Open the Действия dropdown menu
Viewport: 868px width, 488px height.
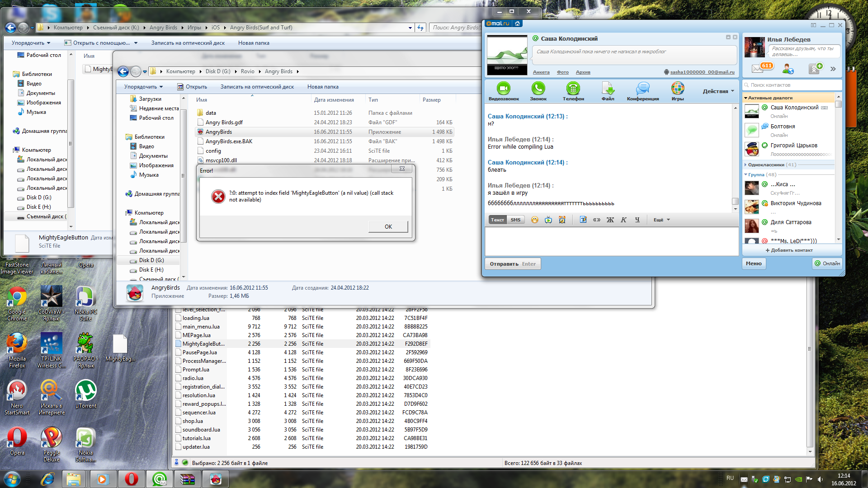pos(718,91)
